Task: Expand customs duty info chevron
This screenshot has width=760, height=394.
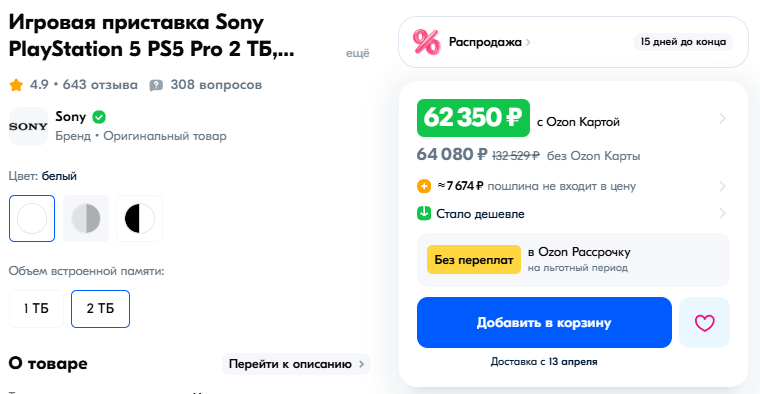Action: click(x=722, y=186)
